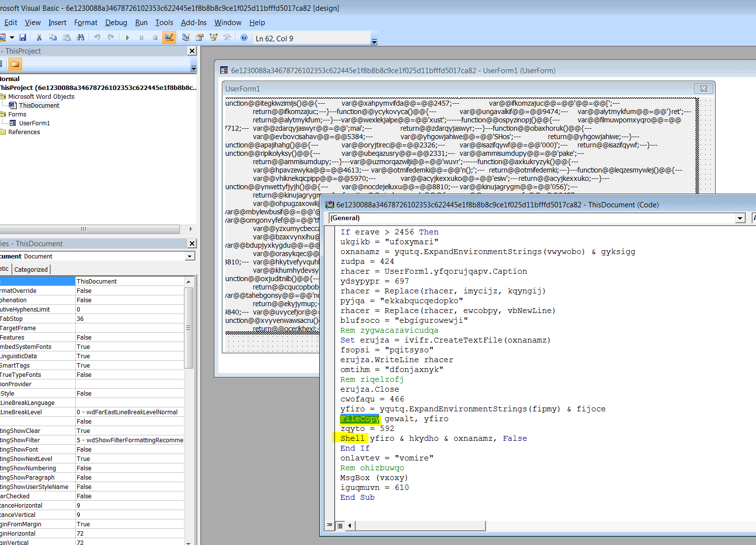
Task: Open Toolbar Options at the end of the Standard toolbar
Action: 374,38
